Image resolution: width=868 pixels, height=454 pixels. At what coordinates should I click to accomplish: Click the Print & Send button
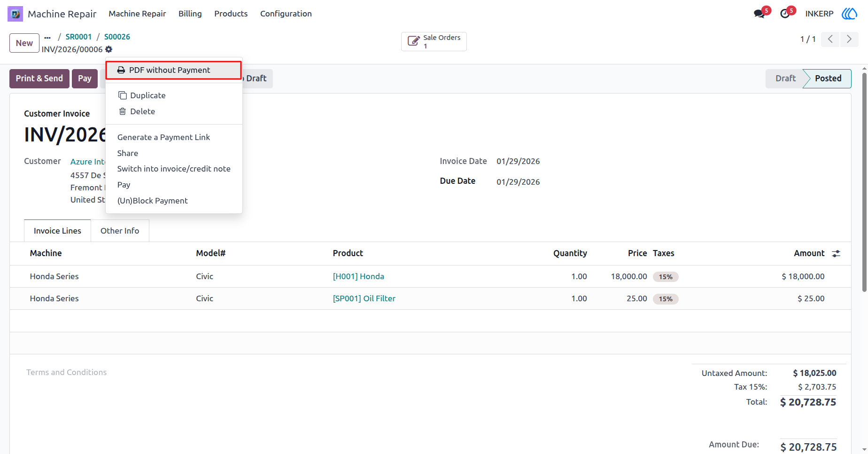pos(39,78)
